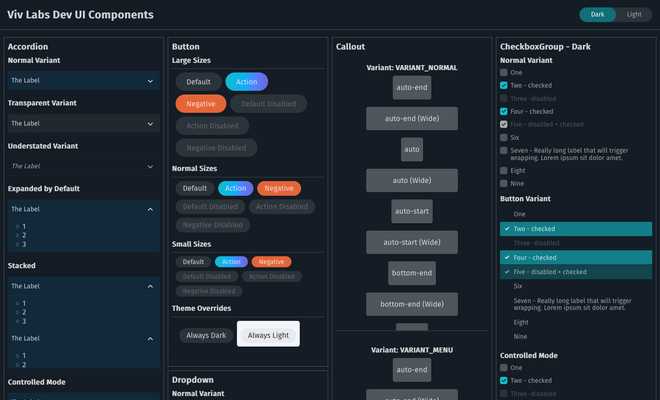
Task: Click the normal-size Action button
Action: pos(236,188)
